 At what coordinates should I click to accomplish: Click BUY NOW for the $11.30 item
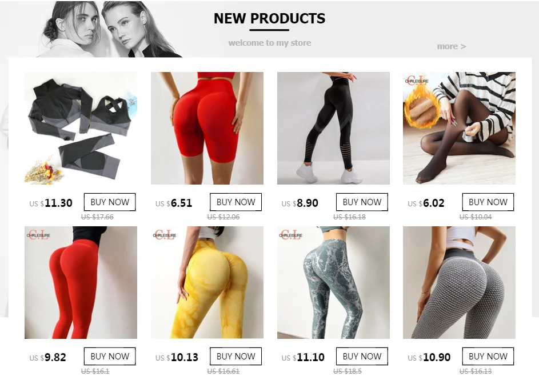tap(110, 202)
